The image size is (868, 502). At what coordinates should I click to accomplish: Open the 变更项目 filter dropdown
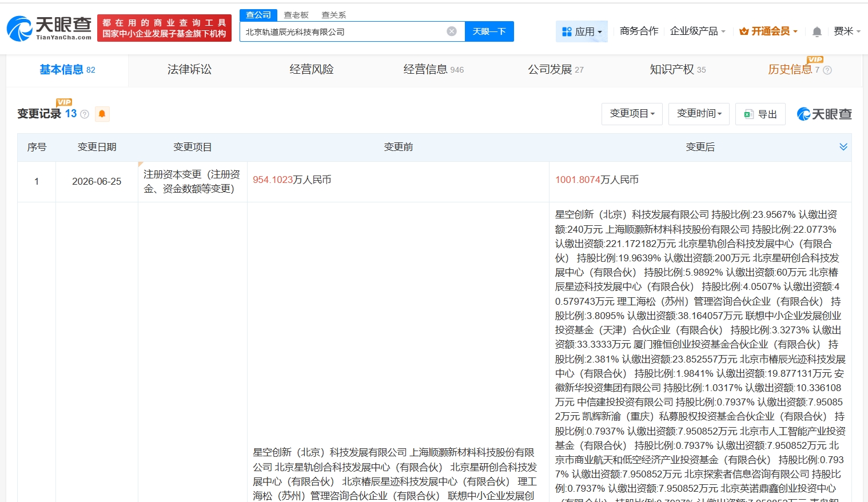(632, 114)
